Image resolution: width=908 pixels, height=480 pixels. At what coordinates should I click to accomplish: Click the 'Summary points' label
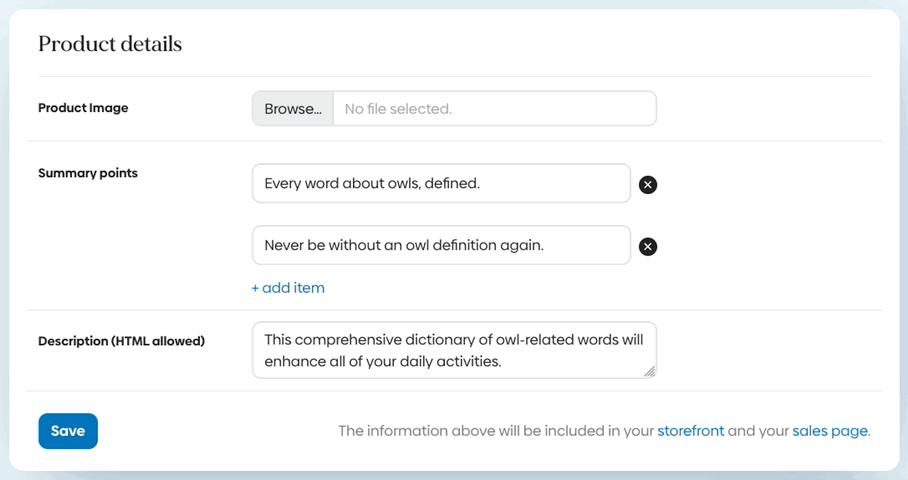[88, 173]
